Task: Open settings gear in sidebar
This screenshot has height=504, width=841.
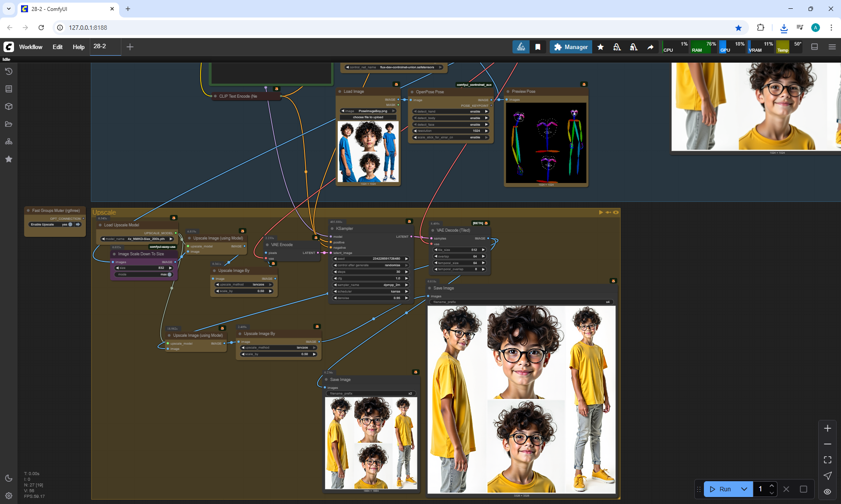Action: pos(8,496)
